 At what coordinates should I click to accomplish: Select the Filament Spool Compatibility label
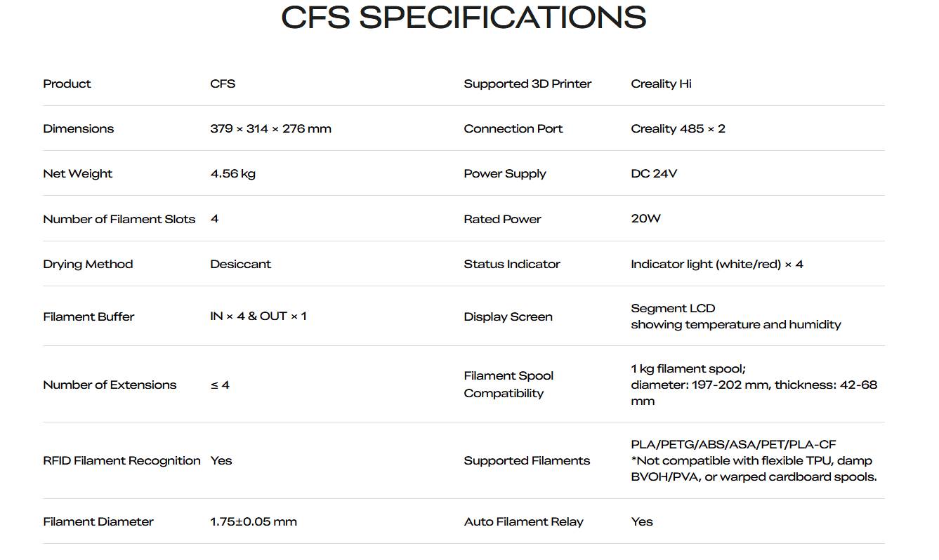(x=508, y=385)
